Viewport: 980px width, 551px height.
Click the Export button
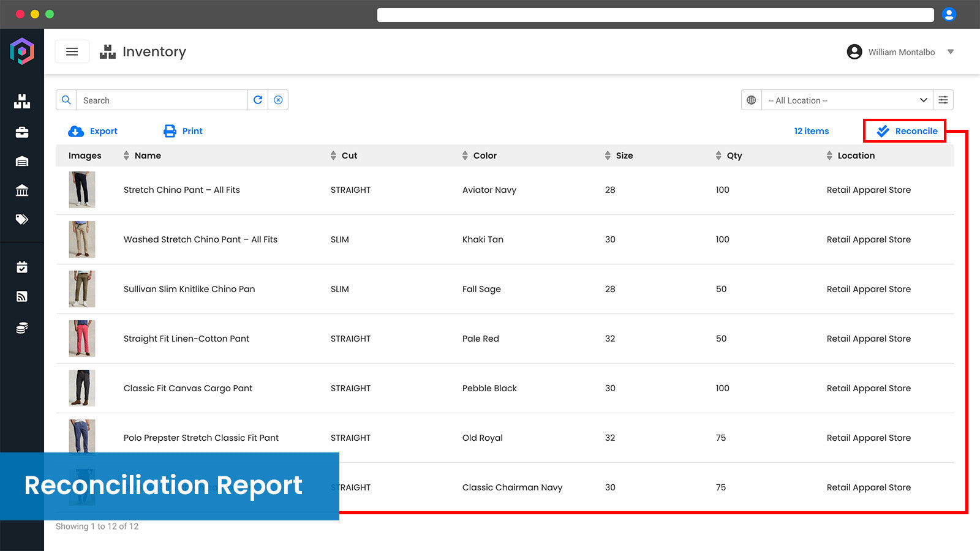tap(92, 131)
